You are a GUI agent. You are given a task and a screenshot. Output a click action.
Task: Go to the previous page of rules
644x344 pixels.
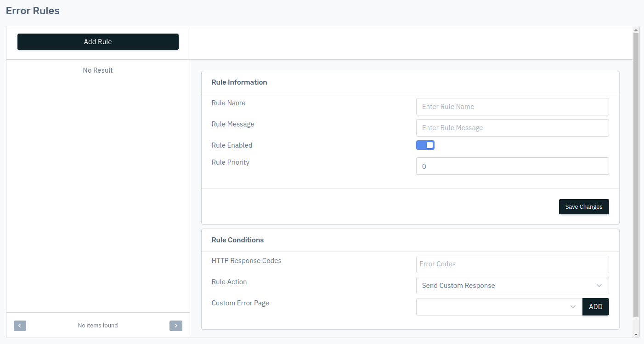[20, 326]
